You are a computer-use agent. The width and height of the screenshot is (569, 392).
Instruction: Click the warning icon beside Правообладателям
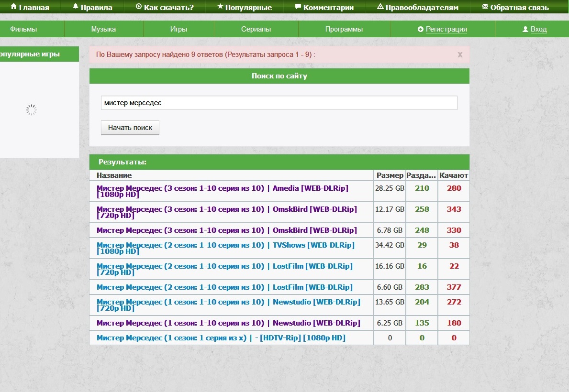point(380,7)
